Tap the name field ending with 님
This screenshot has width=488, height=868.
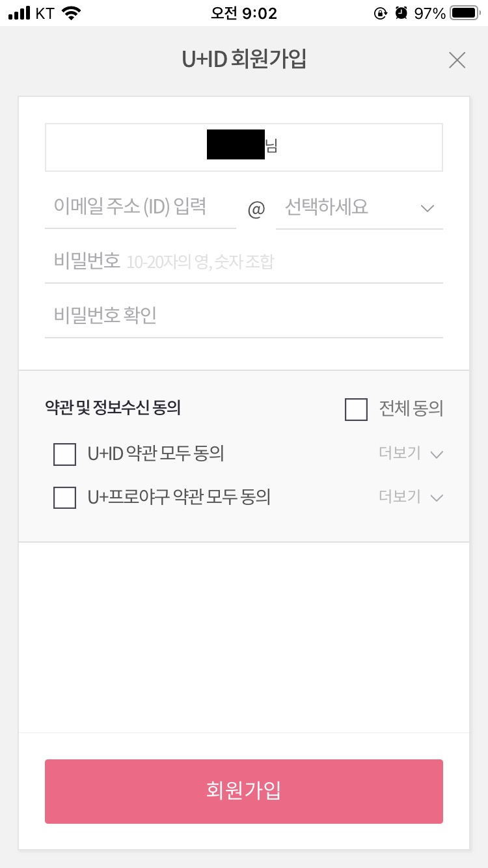point(244,147)
